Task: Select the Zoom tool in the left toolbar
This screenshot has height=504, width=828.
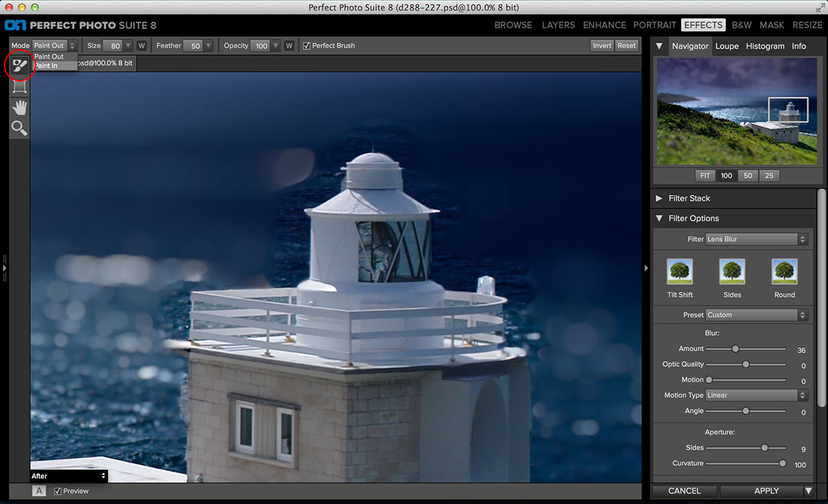Action: pos(19,128)
